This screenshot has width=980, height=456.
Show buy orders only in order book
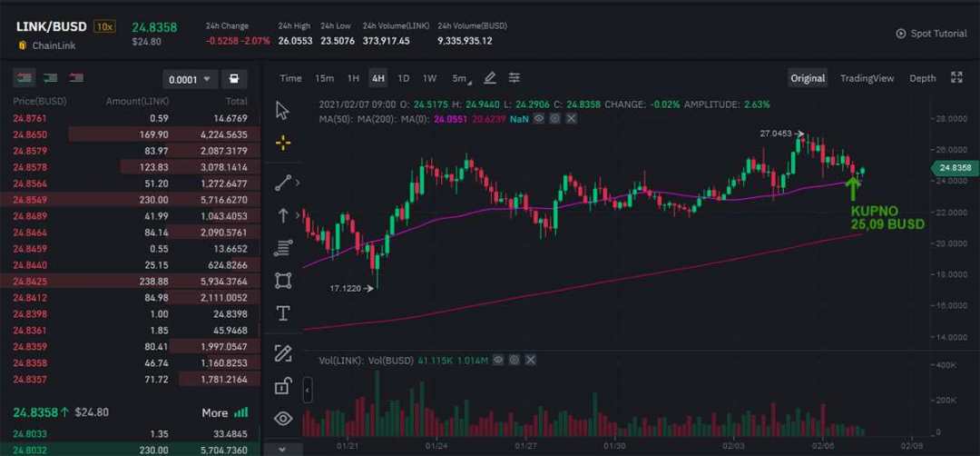click(51, 78)
